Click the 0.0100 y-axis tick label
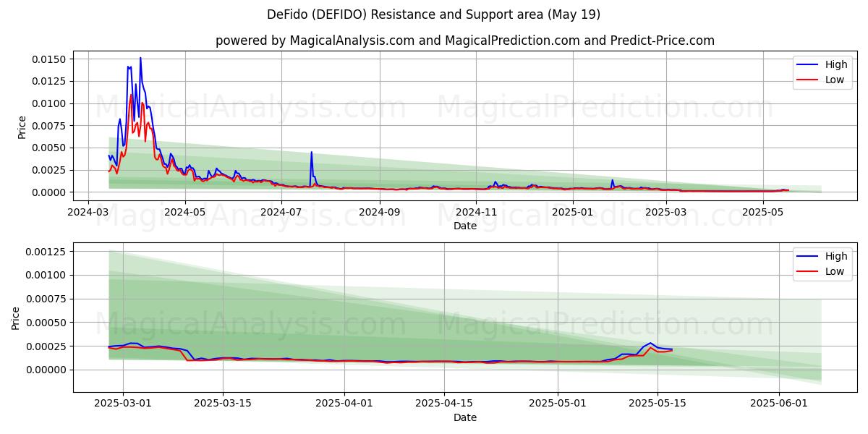This screenshot has height=434, width=868. [x=51, y=103]
